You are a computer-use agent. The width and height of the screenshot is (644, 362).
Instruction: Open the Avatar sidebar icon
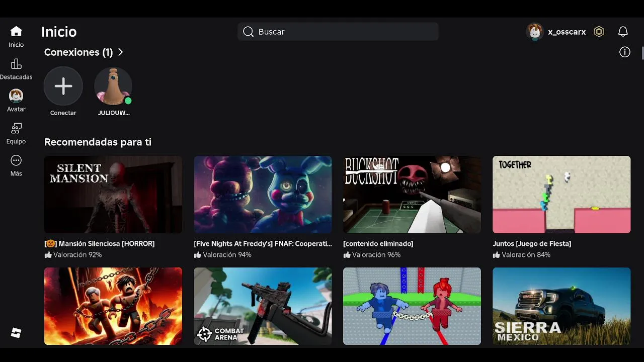pos(16,96)
